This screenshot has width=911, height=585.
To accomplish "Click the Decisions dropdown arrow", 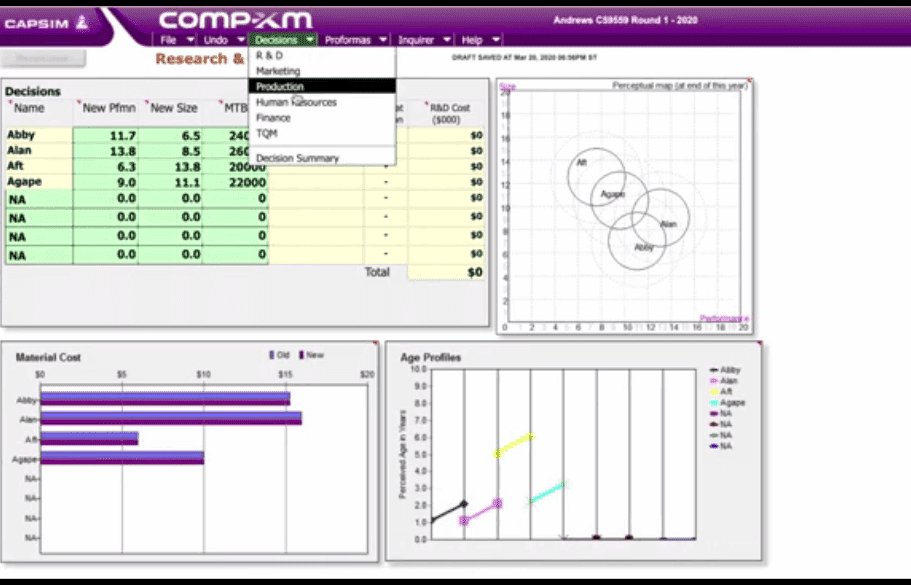I will 310,40.
